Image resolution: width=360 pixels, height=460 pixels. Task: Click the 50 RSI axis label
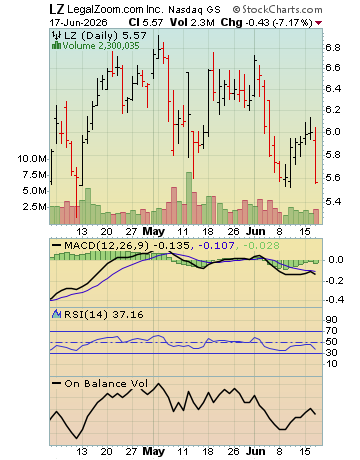click(x=331, y=342)
